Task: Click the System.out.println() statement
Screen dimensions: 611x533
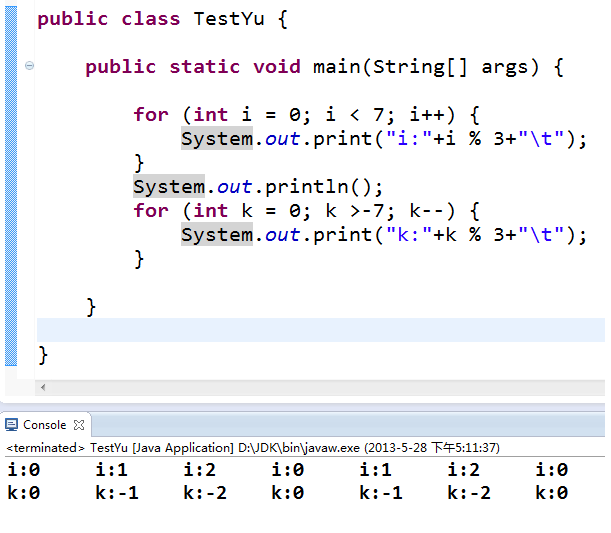Action: (x=258, y=187)
